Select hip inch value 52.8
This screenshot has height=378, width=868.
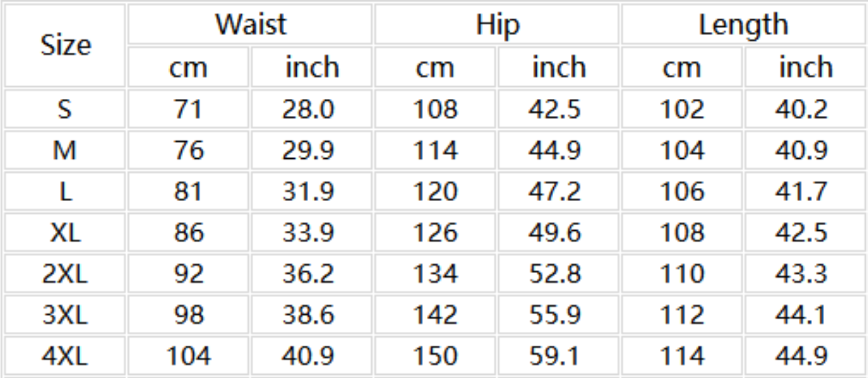pos(555,274)
